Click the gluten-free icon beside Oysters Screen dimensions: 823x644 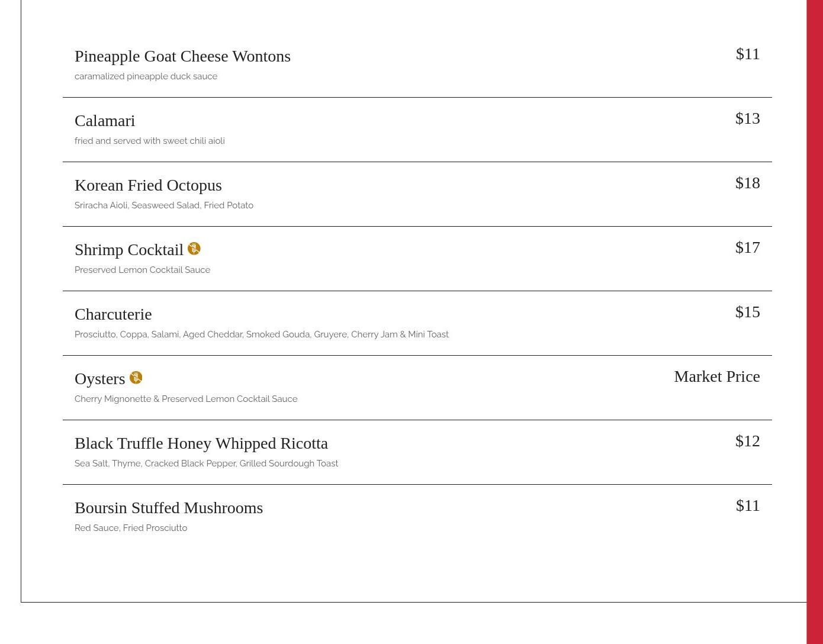[x=136, y=378]
